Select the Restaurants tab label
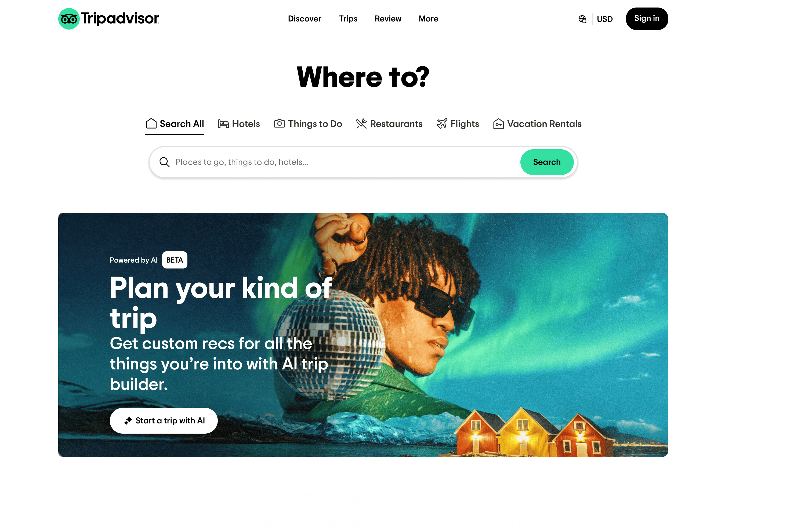The height and width of the screenshot is (530, 812). pos(396,124)
